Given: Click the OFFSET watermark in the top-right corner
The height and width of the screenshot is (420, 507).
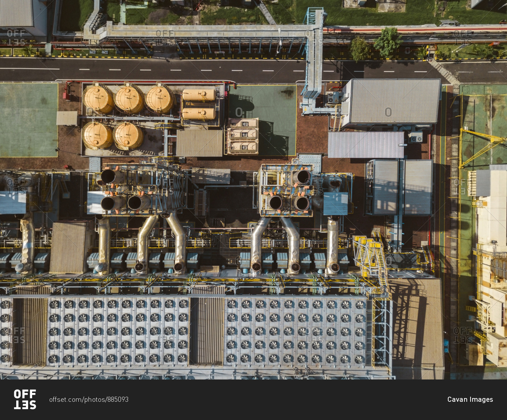Looking at the screenshot, I should (x=463, y=37).
